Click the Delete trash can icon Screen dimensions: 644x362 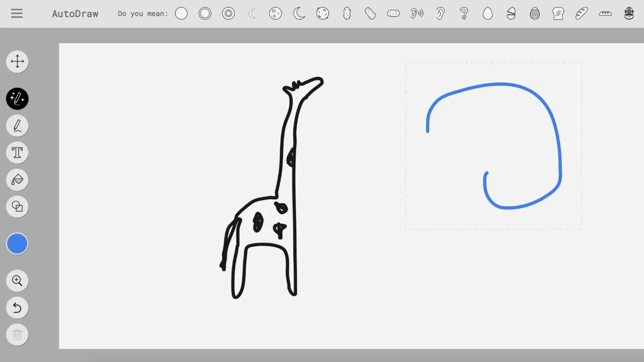point(17,334)
